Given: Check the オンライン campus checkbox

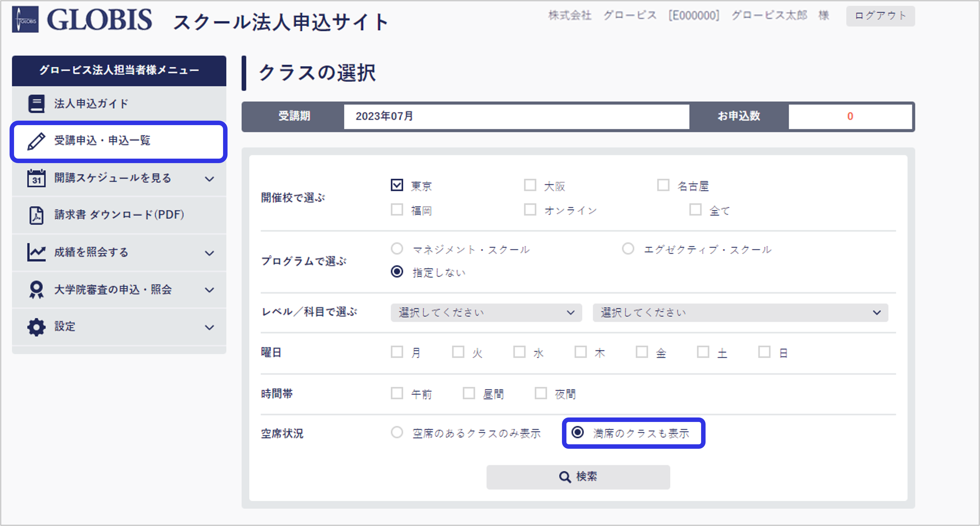Looking at the screenshot, I should (x=530, y=210).
